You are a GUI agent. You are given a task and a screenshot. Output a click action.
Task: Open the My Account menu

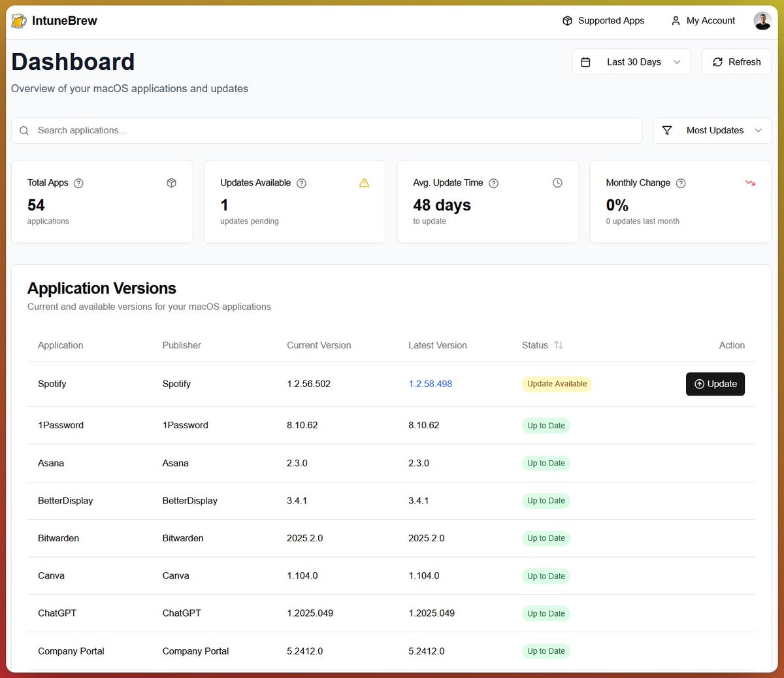coord(703,20)
